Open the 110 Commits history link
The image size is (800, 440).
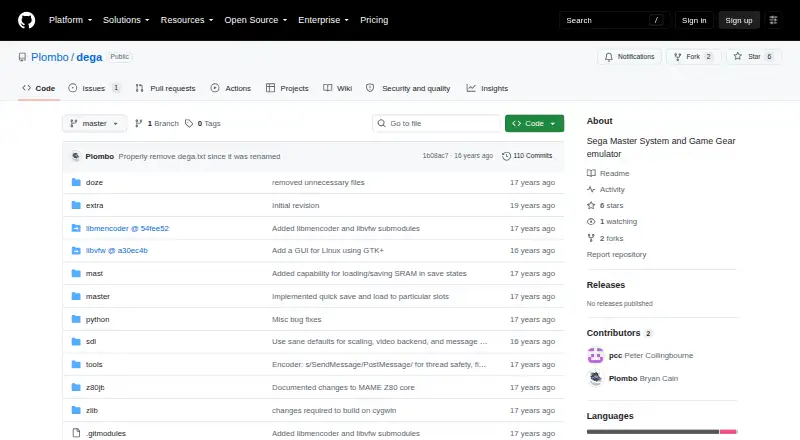[527, 156]
